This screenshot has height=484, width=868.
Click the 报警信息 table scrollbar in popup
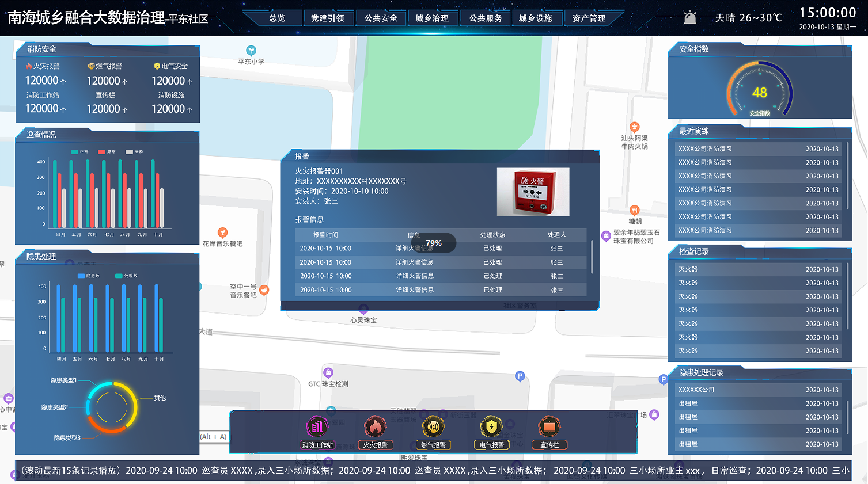coord(592,257)
